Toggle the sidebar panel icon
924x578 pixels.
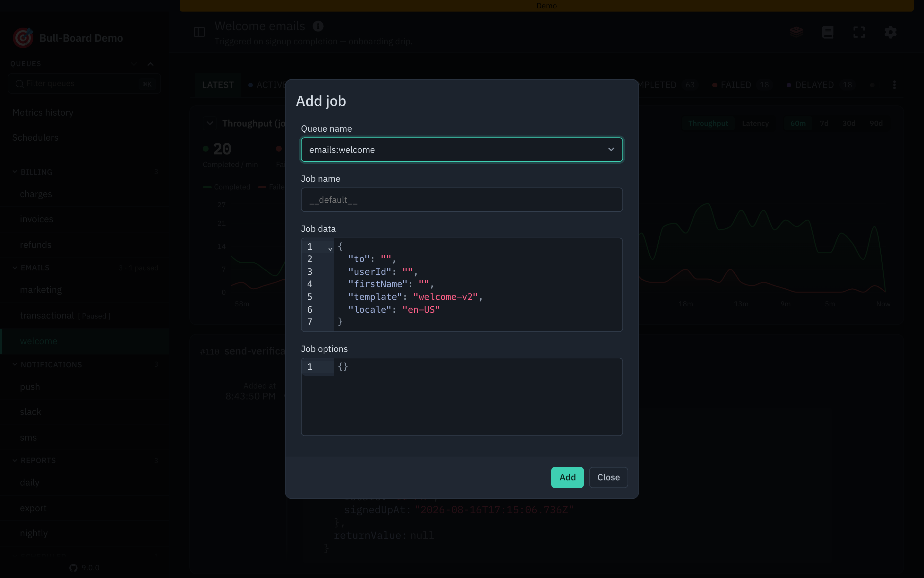199,32
